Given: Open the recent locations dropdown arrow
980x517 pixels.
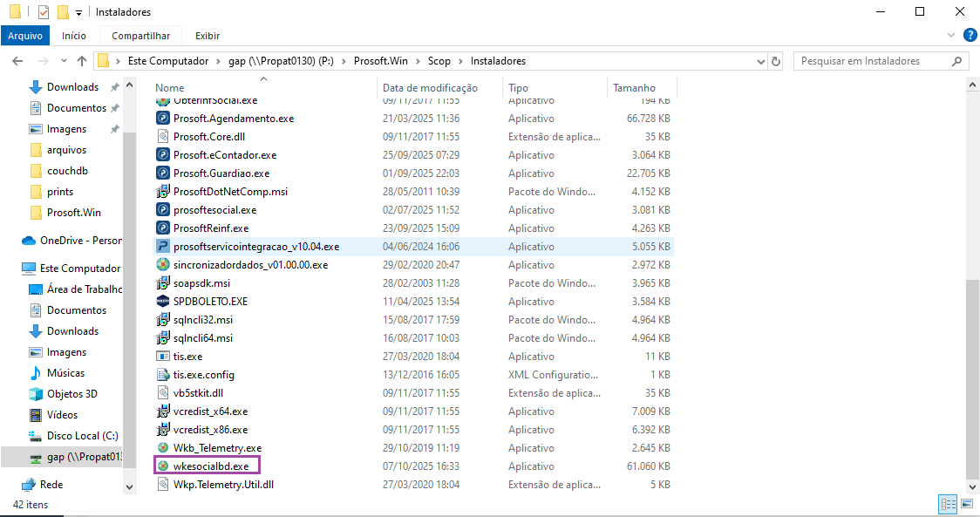Looking at the screenshot, I should (x=63, y=61).
